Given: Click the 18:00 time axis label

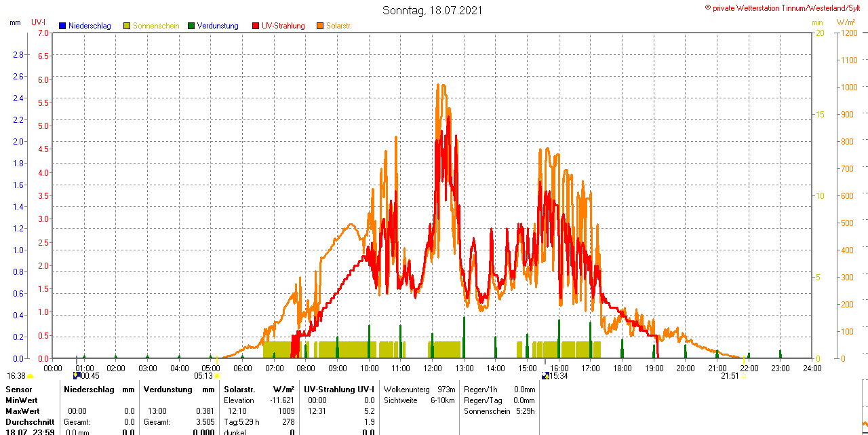Looking at the screenshot, I should pyautogui.click(x=622, y=368).
